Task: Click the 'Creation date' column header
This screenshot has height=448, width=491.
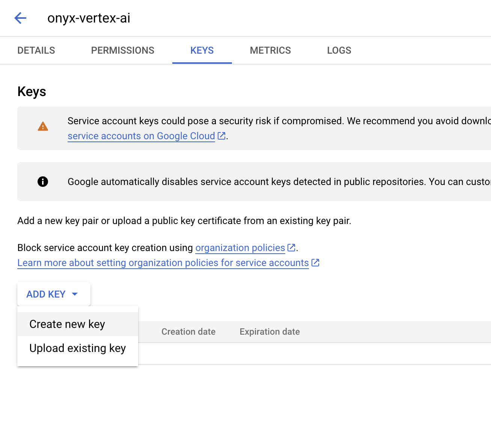Action: tap(188, 332)
